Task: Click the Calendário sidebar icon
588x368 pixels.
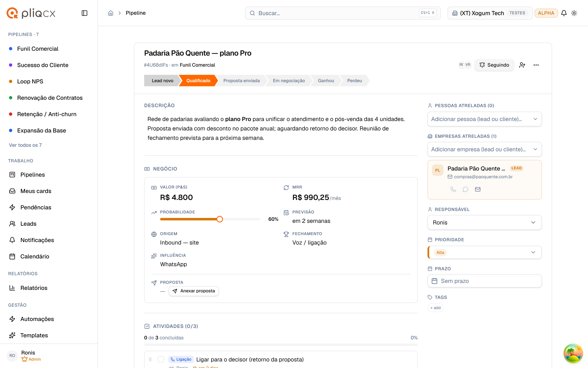Action: click(12, 256)
